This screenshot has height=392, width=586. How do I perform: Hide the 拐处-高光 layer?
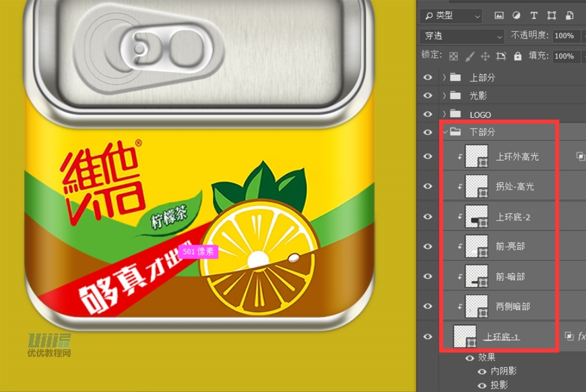[x=428, y=187]
